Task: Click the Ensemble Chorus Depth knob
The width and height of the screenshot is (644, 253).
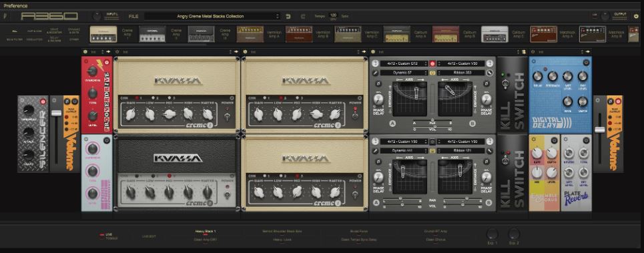Action: pyautogui.click(x=552, y=153)
